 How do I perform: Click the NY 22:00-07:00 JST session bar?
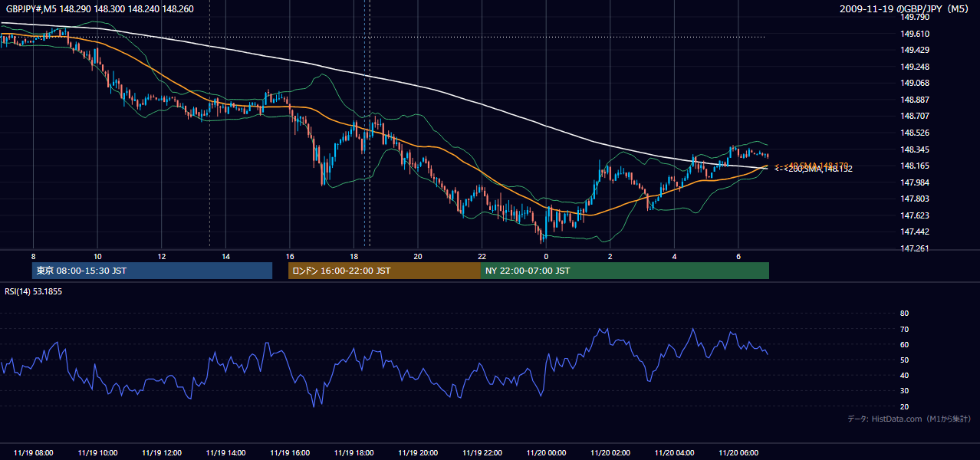point(625,271)
